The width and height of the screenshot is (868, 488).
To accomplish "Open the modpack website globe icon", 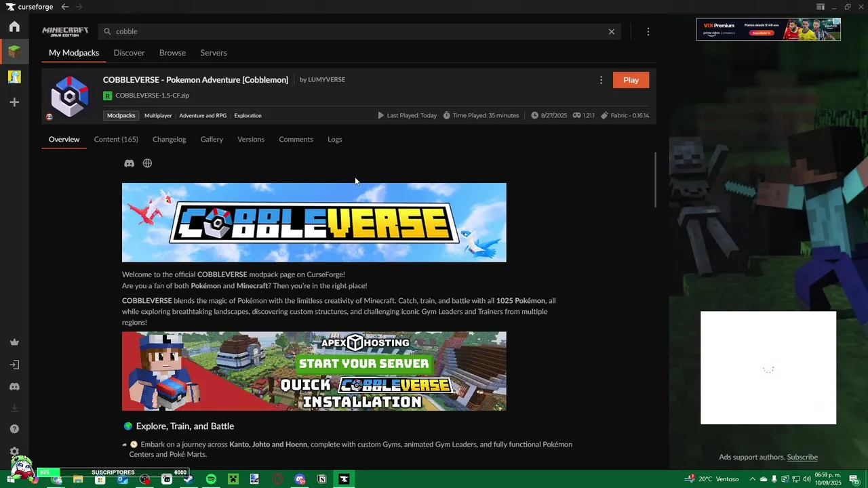I will click(x=147, y=163).
